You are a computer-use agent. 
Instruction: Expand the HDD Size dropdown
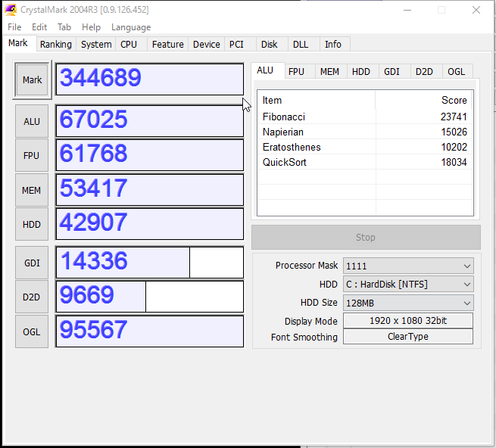click(x=408, y=303)
